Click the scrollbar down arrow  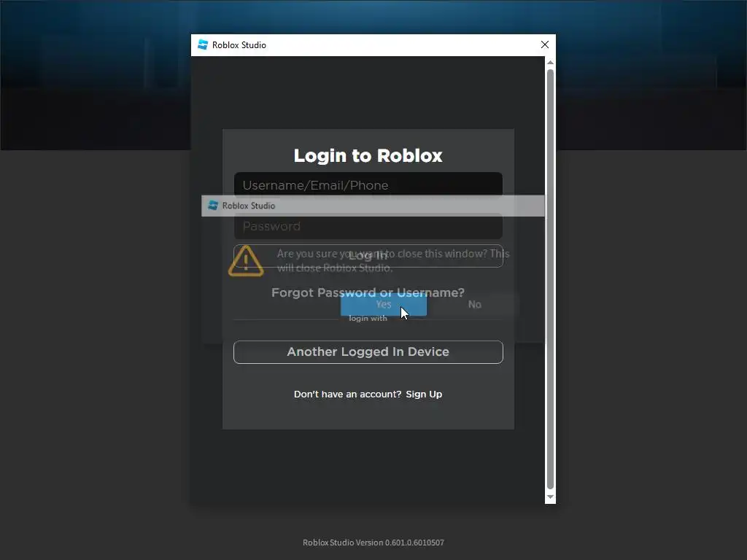(x=550, y=497)
